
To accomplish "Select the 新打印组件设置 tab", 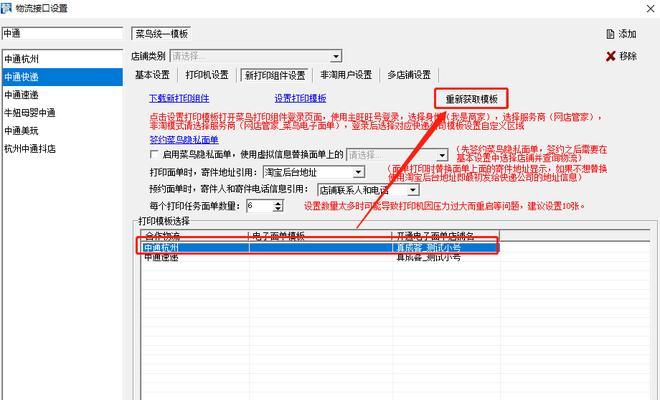I will tap(275, 75).
